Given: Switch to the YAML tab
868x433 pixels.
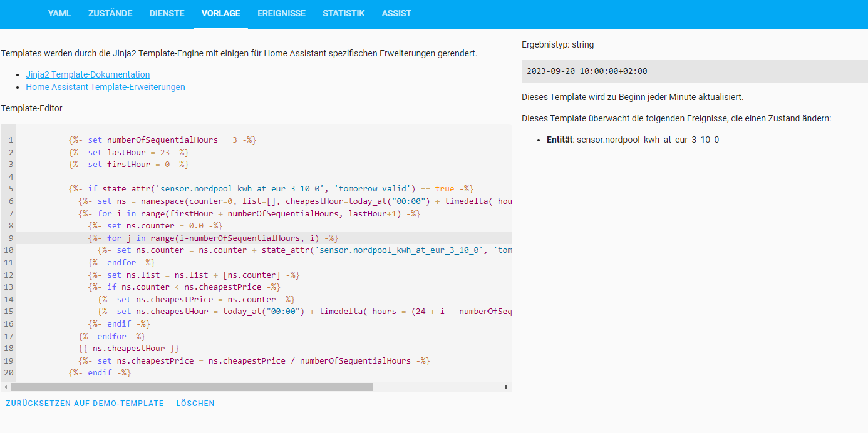Looking at the screenshot, I should 59,13.
